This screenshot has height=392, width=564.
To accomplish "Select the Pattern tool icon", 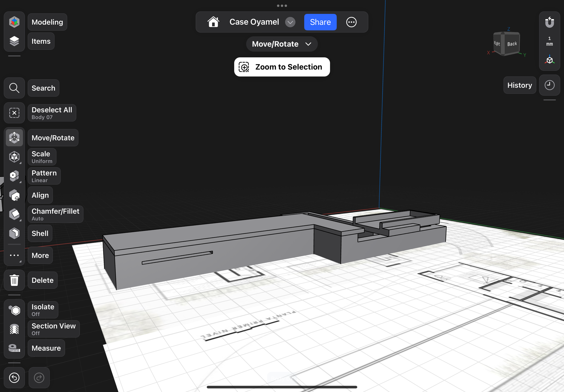I will coord(14,176).
